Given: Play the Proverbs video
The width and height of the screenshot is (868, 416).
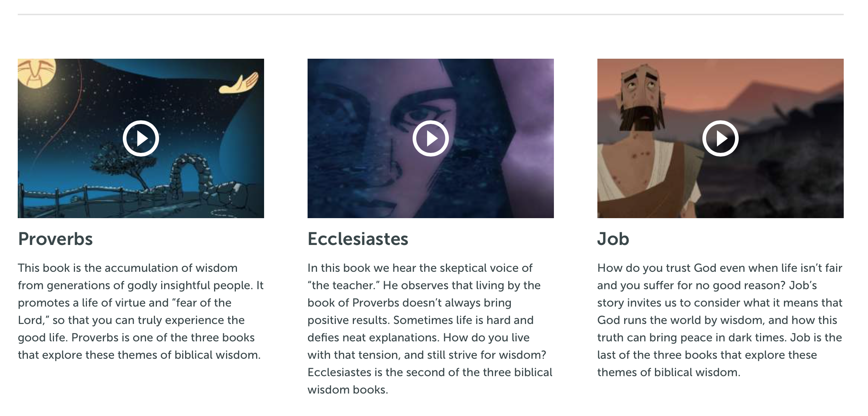Looking at the screenshot, I should click(x=141, y=138).
